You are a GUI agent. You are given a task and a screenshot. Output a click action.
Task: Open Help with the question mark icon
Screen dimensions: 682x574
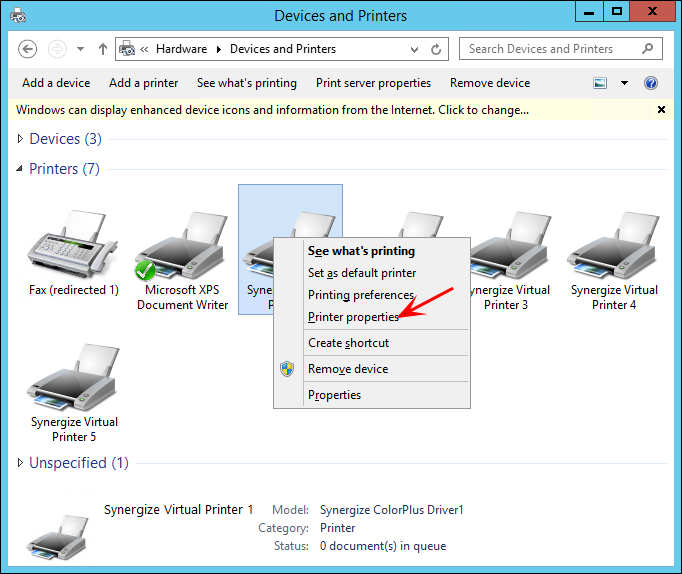point(651,83)
